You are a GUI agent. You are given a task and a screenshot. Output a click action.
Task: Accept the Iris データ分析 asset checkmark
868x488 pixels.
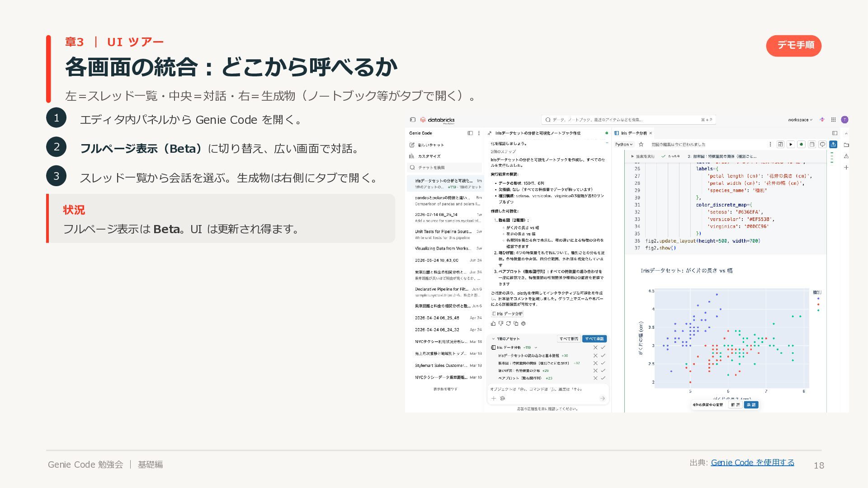click(603, 347)
